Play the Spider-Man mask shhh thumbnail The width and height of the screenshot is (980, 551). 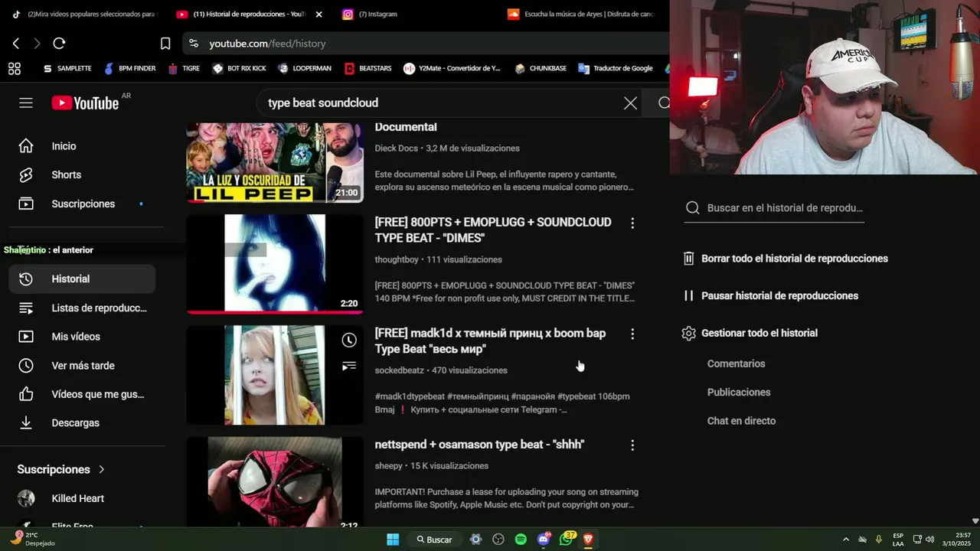click(x=275, y=482)
